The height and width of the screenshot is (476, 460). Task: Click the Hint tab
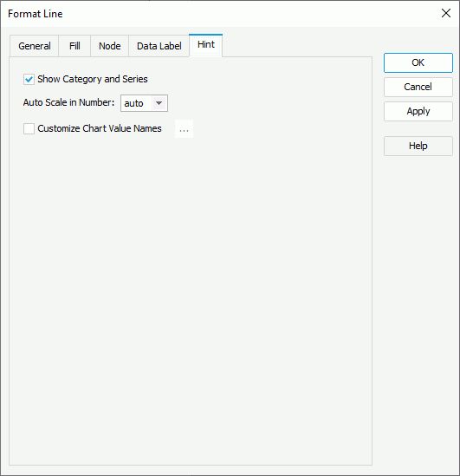(206, 45)
